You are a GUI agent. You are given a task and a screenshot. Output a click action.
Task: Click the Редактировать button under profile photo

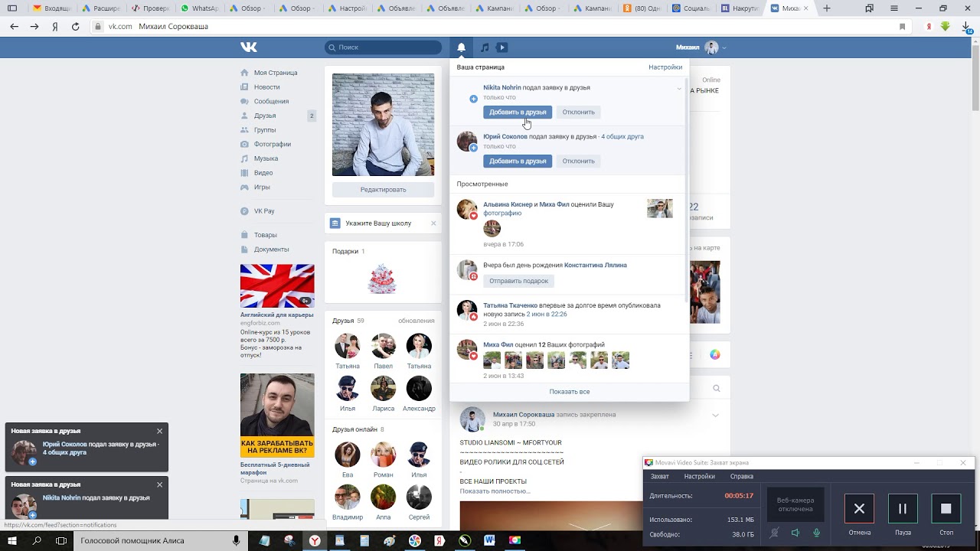click(383, 190)
